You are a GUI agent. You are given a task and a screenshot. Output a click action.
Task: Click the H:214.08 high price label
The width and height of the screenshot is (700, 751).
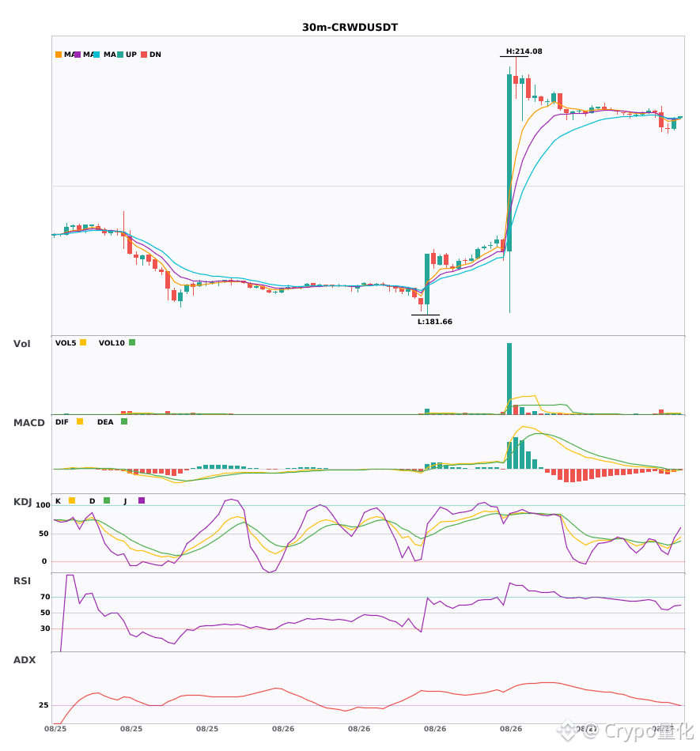(524, 51)
